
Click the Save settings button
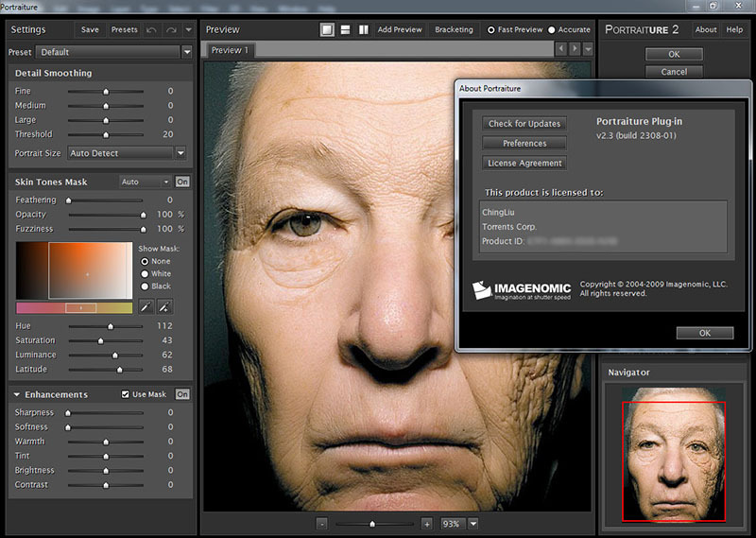click(90, 30)
